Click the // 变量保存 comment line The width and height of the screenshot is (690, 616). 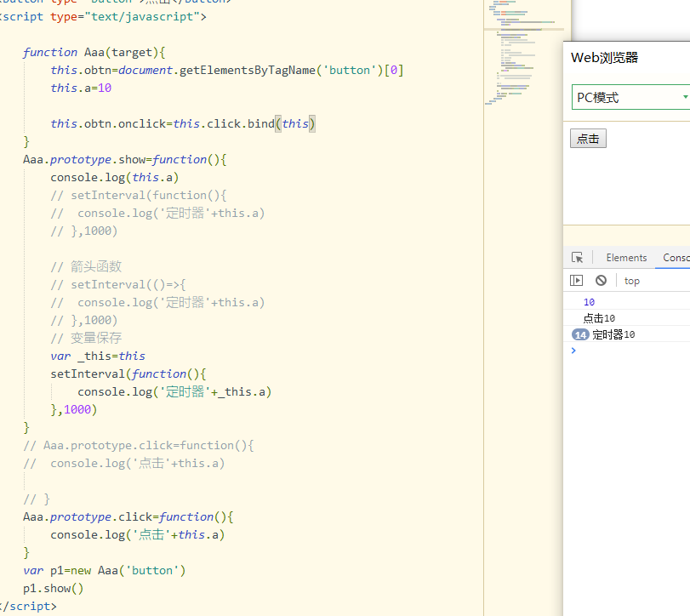(86, 338)
